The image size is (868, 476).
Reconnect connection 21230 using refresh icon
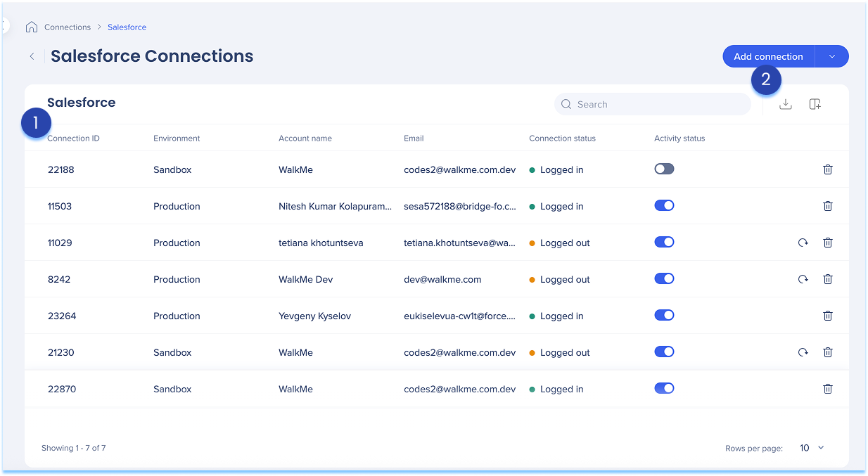803,352
